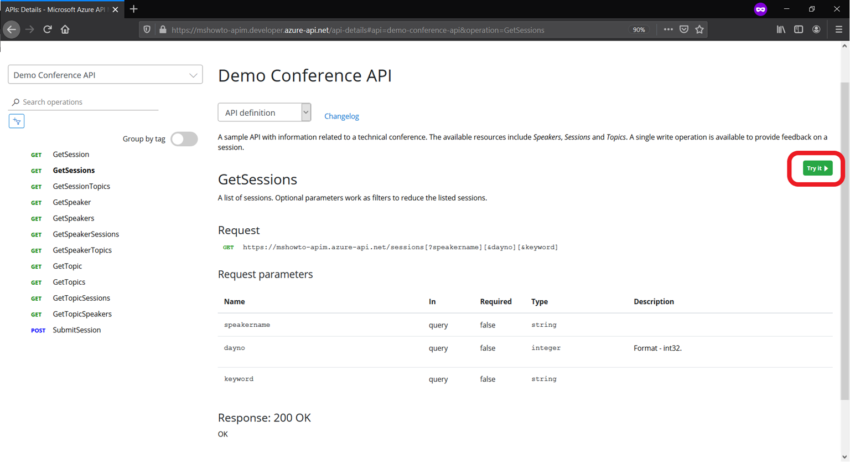850x462 pixels.
Task: Choose GetSessionTopics from operations list
Action: pyautogui.click(x=81, y=186)
